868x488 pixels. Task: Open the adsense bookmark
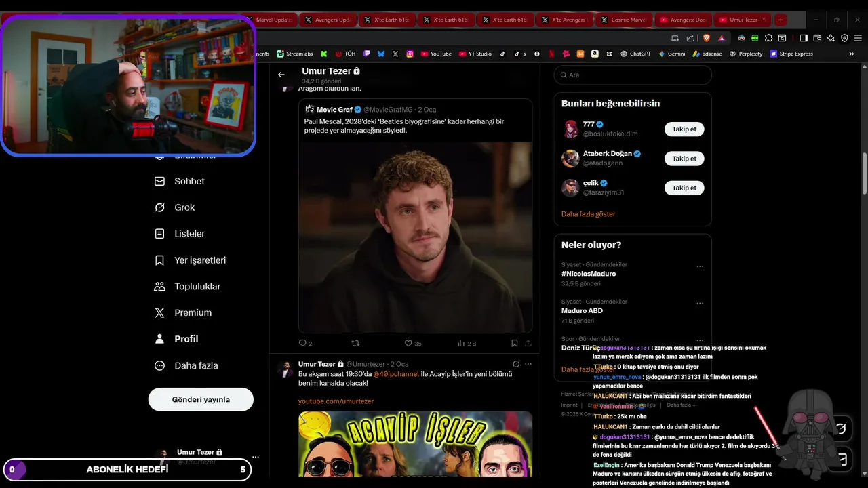(707, 54)
